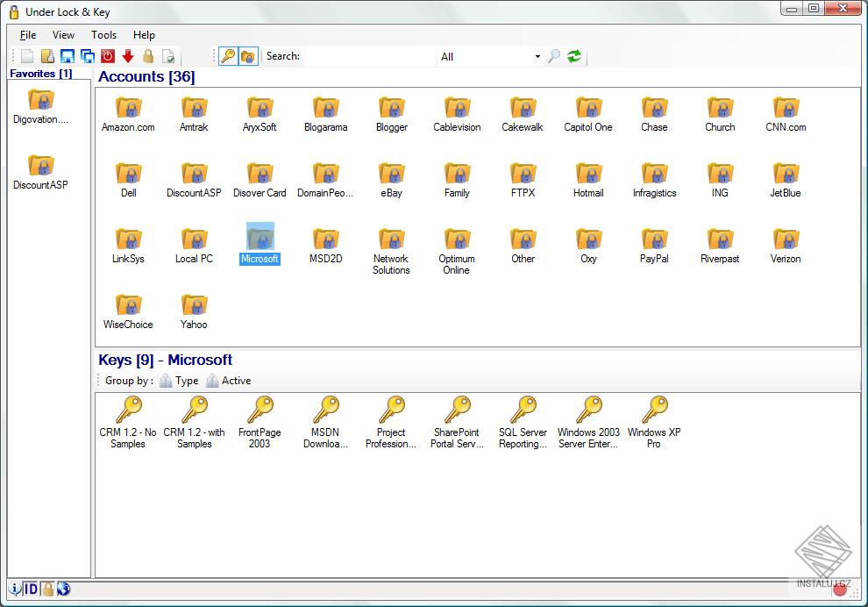The image size is (868, 607).
Task: Select the Digovation favorite folder
Action: 41,107
